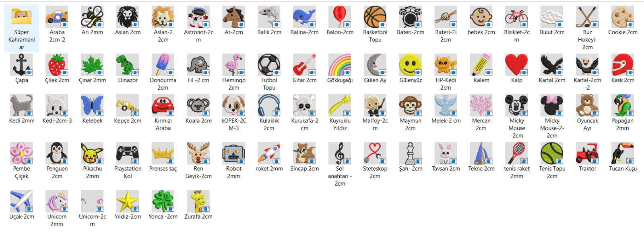644x235 pixels.
Task: Click the Basketbol Topu file icon
Action: 375,17
